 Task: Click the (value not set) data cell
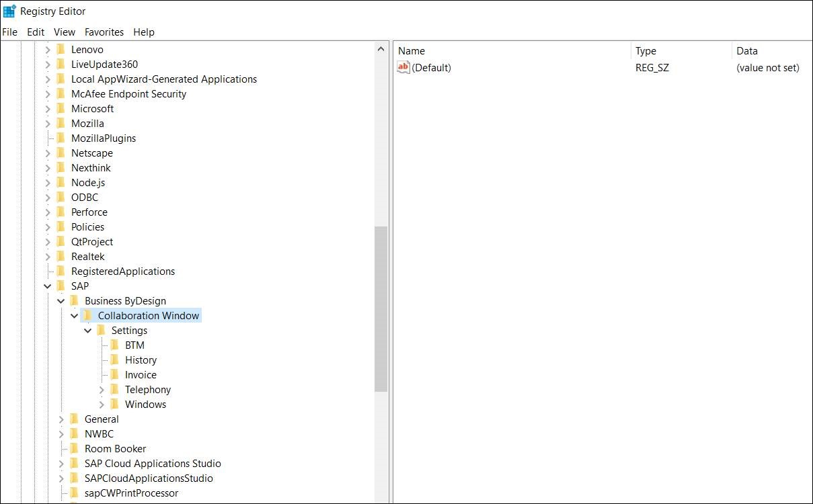(768, 67)
